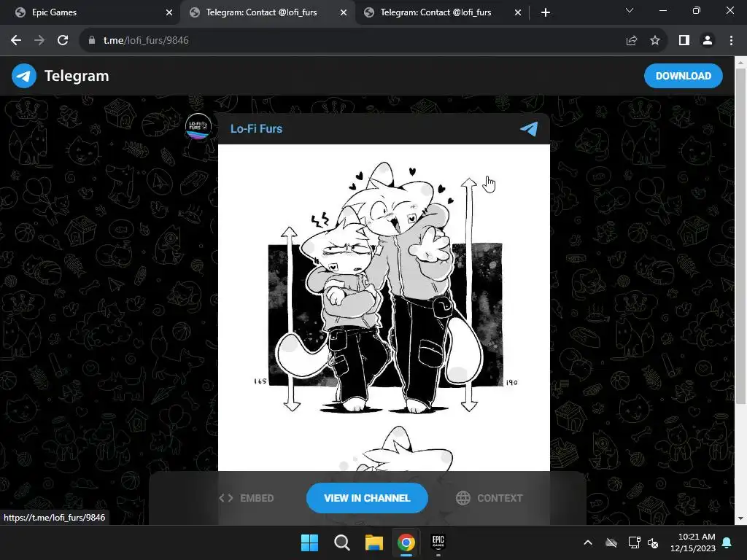Click the DOWNLOAD button
Image resolution: width=747 pixels, height=560 pixels.
683,76
